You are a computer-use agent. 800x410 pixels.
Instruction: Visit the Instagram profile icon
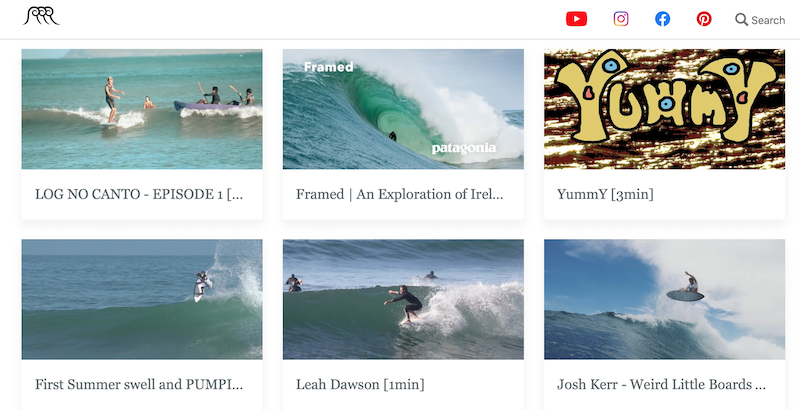pyautogui.click(x=621, y=19)
